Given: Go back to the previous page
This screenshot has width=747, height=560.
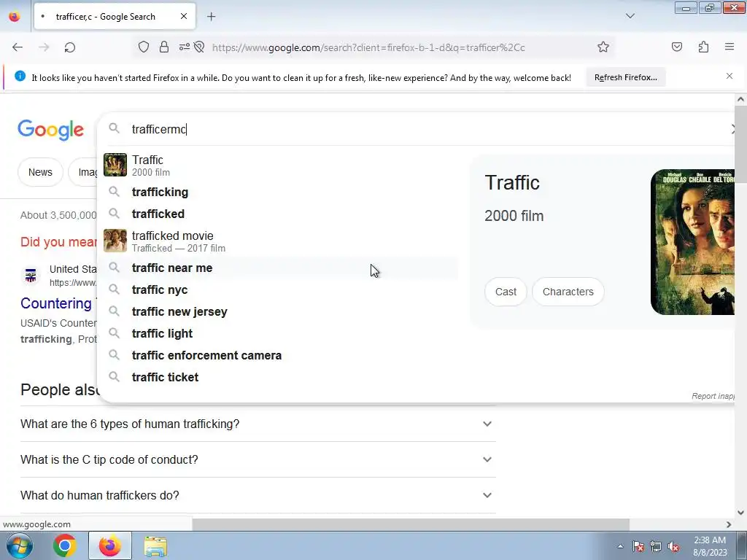Looking at the screenshot, I should pyautogui.click(x=18, y=47).
